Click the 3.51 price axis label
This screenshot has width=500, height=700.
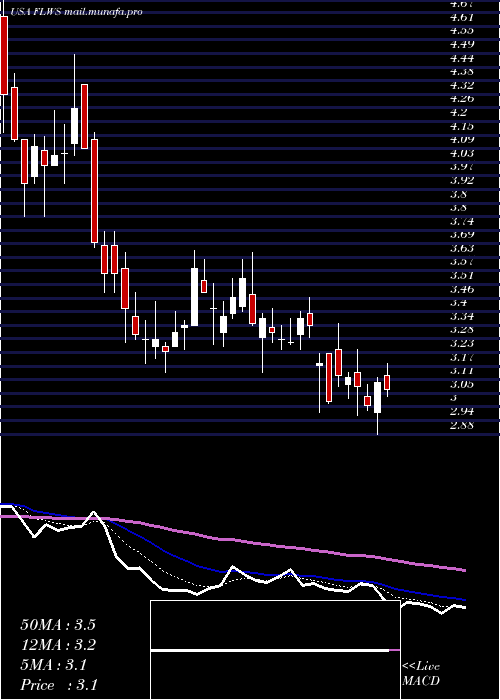pos(462,276)
